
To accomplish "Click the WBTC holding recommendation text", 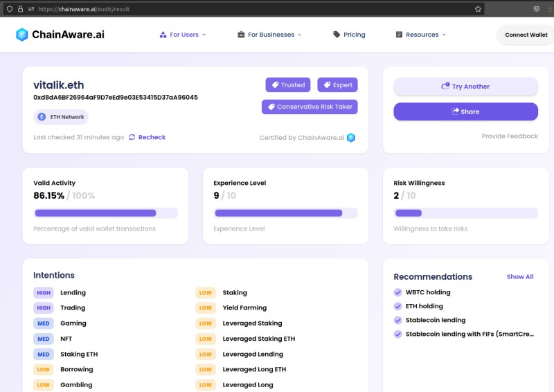I will click(x=428, y=292).
